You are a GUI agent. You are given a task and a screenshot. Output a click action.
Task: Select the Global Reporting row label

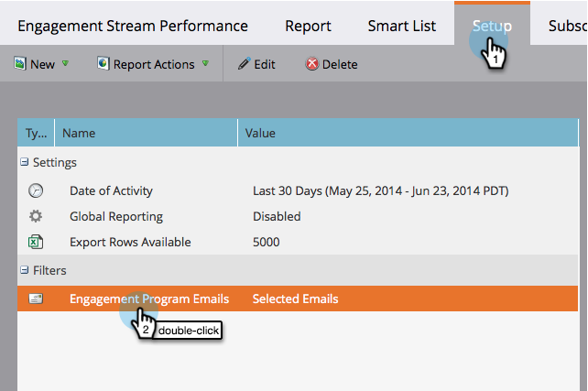coord(116,217)
